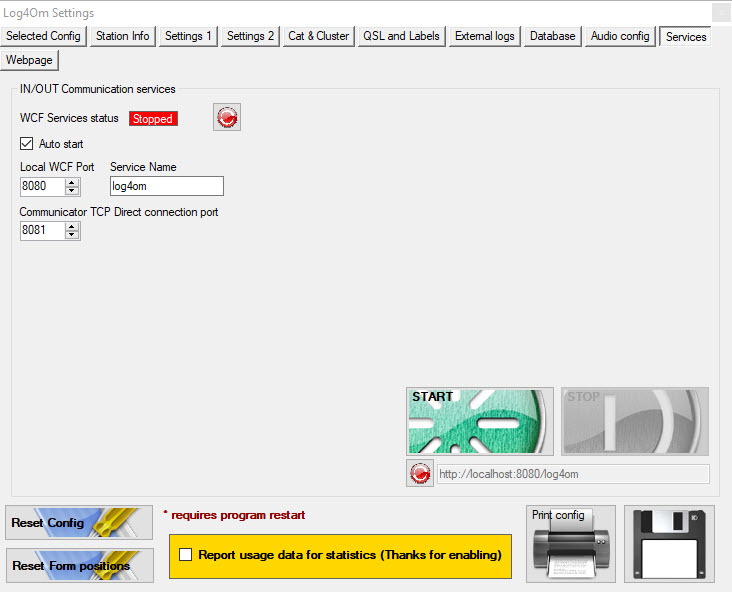Click the WCF services refresh icon beside Stopped

[x=227, y=117]
